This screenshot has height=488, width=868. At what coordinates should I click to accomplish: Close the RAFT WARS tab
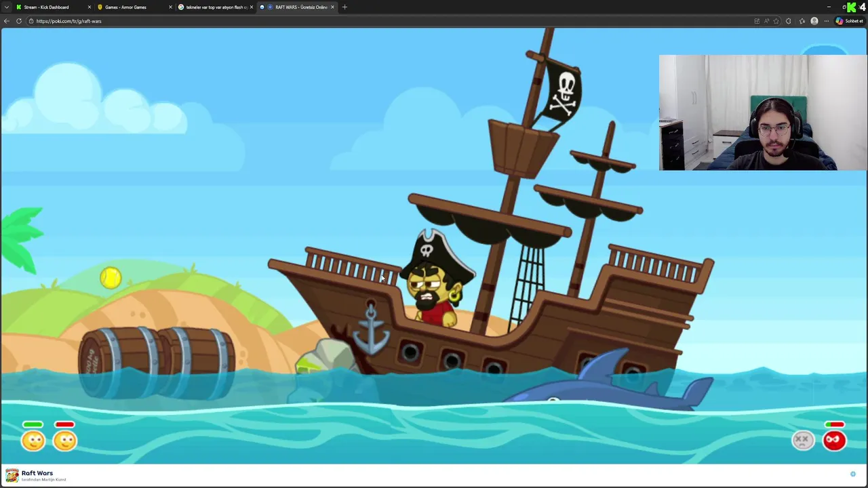coord(332,7)
